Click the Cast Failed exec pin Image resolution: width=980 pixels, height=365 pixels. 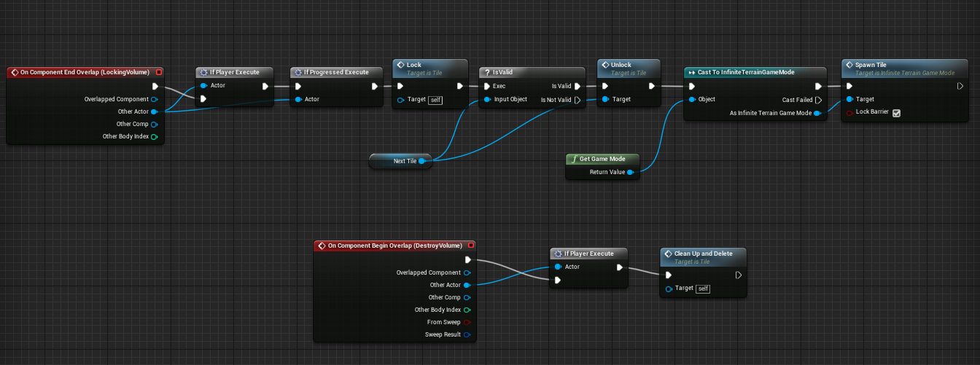818,100
